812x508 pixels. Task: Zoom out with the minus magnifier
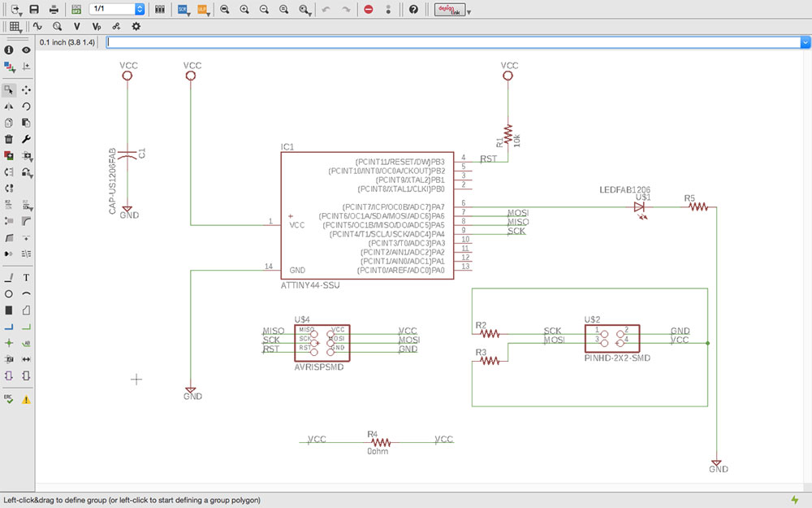(264, 9)
